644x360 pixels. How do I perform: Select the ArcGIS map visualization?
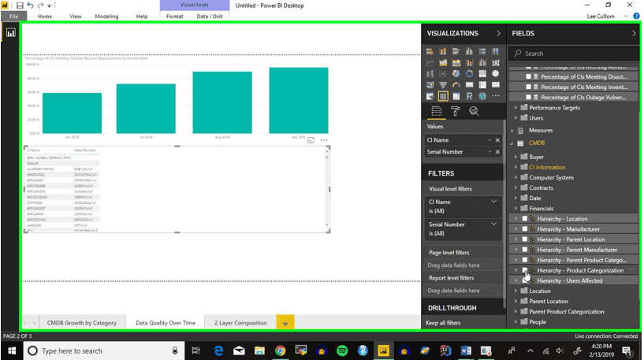(x=482, y=96)
